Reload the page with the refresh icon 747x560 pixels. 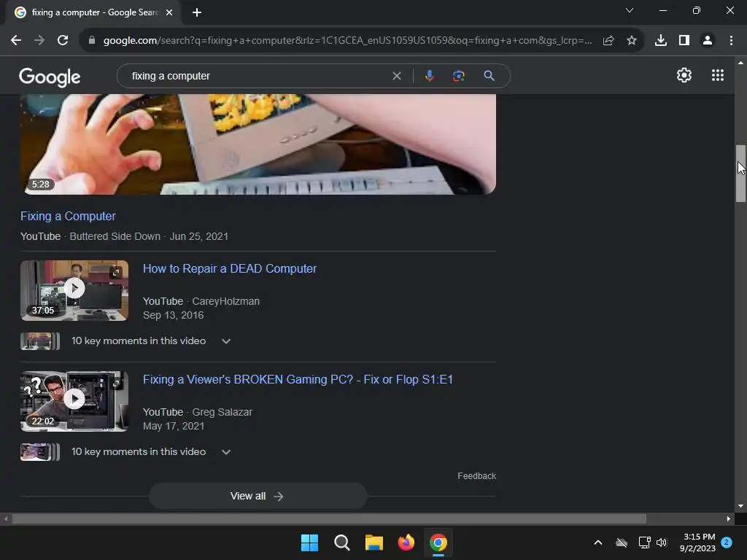click(63, 41)
